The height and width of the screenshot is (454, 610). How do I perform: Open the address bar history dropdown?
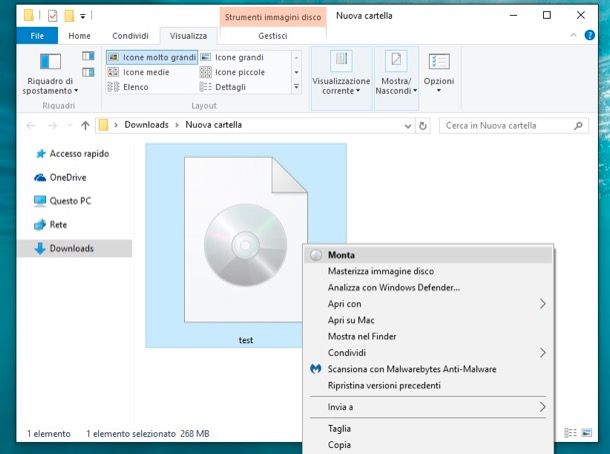point(408,126)
